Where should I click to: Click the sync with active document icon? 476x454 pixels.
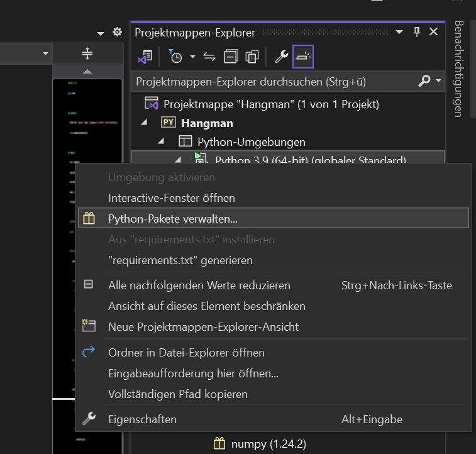point(209,57)
